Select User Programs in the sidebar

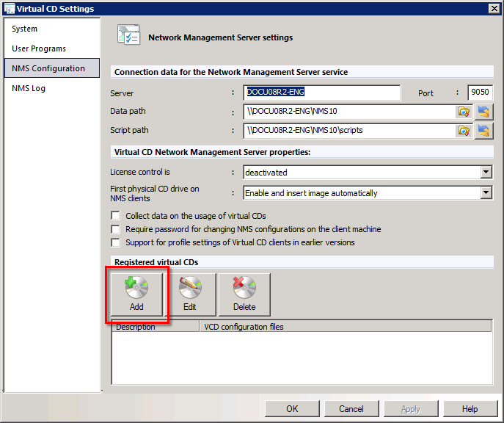click(x=52, y=48)
